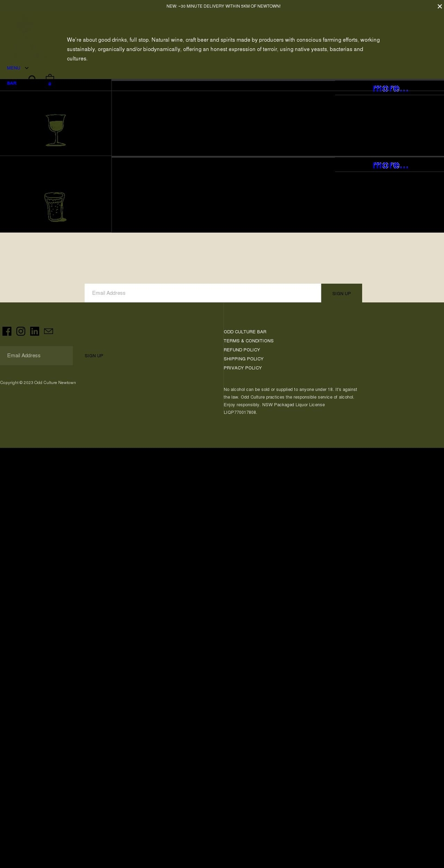
Task: Click the "30 MINUTE DELIVERY" announcement text
Action: pos(223,6)
